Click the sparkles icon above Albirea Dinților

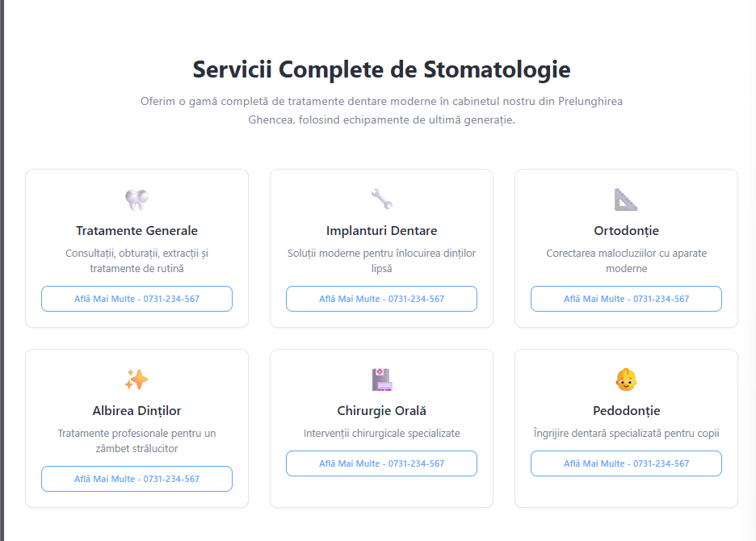pos(136,380)
